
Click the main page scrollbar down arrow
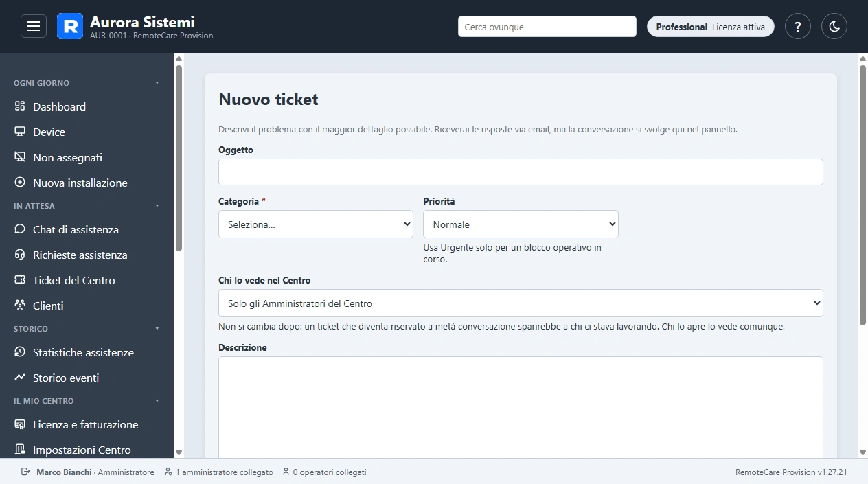pyautogui.click(x=863, y=452)
